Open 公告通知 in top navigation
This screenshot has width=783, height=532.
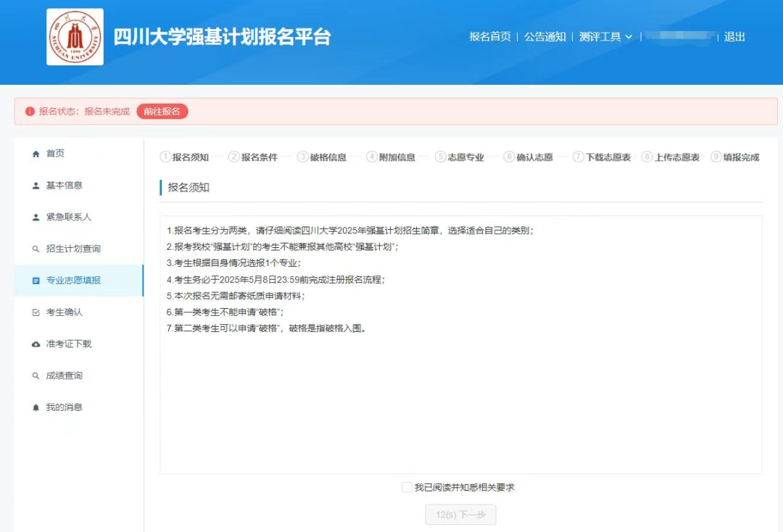544,37
